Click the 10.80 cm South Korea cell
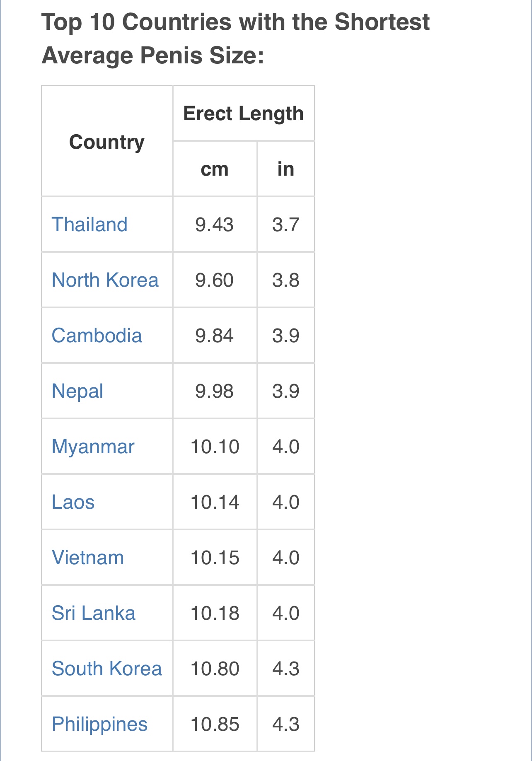This screenshot has height=761, width=532. [215, 669]
